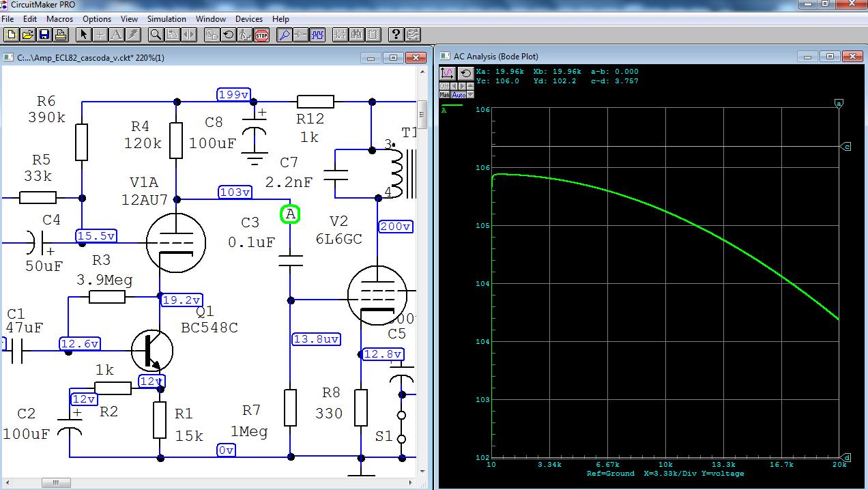The image size is (868, 490).
Task: Toggle the Waveforms display button
Action: coord(318,35)
